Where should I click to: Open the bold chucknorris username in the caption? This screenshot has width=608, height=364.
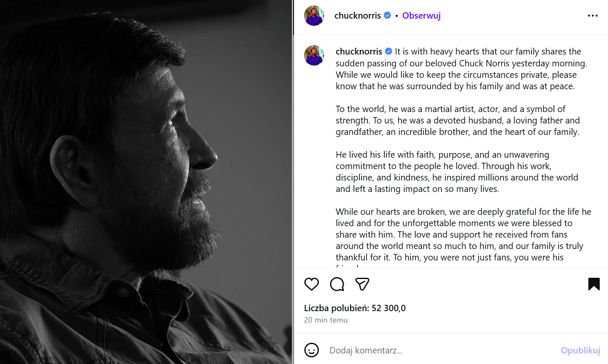click(x=359, y=52)
